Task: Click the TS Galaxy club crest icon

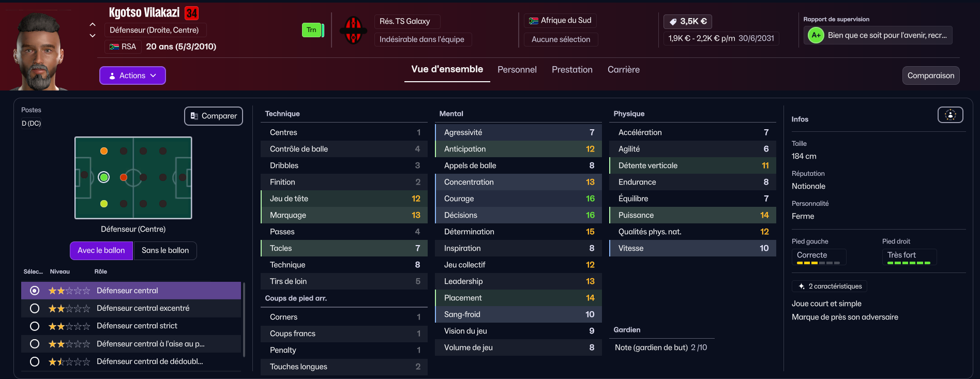Action: click(x=353, y=30)
